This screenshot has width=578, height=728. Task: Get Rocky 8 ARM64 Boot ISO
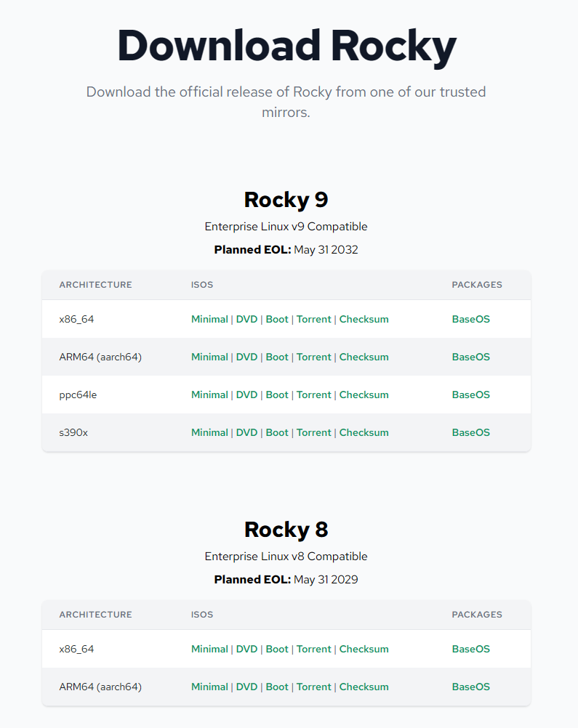277,687
